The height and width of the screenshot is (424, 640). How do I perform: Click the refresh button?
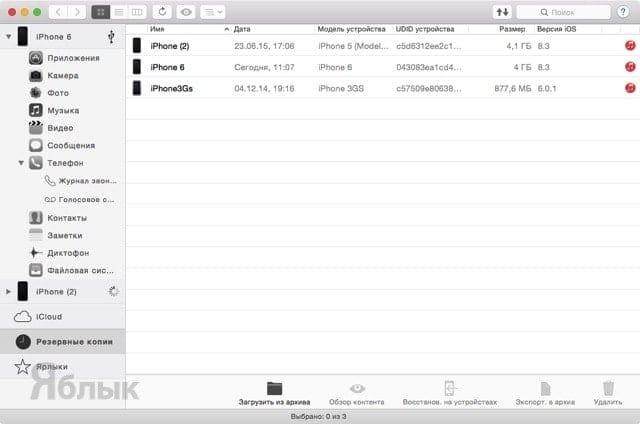point(162,12)
